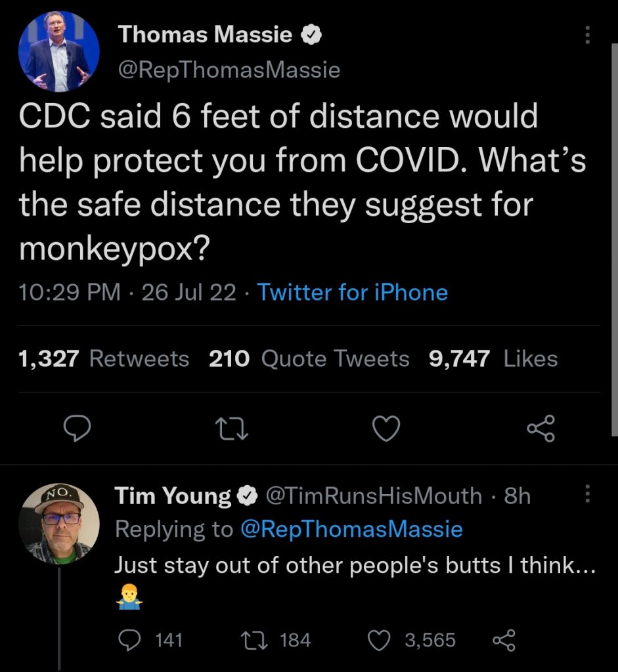Share the main tweet
Viewport: 618px width, 672px height.
pyautogui.click(x=541, y=429)
